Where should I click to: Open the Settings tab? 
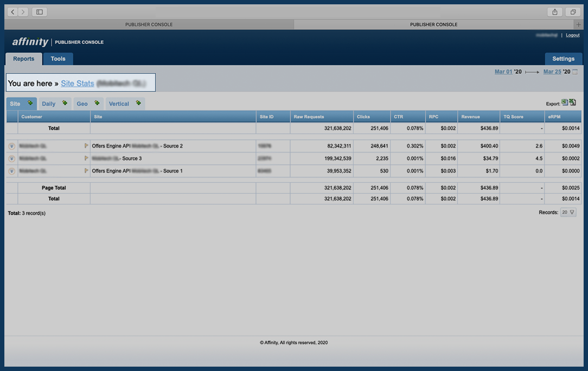coord(563,59)
